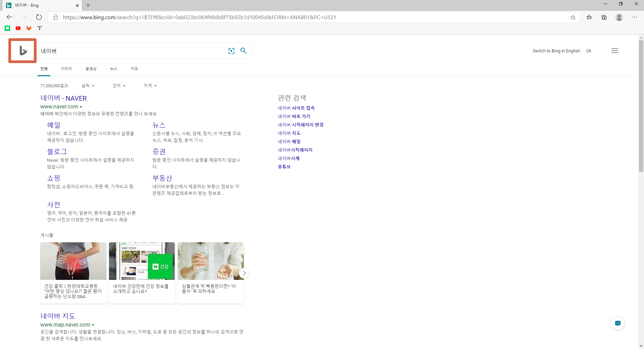
Task: Open the 증권 sitelink
Action: (x=159, y=152)
